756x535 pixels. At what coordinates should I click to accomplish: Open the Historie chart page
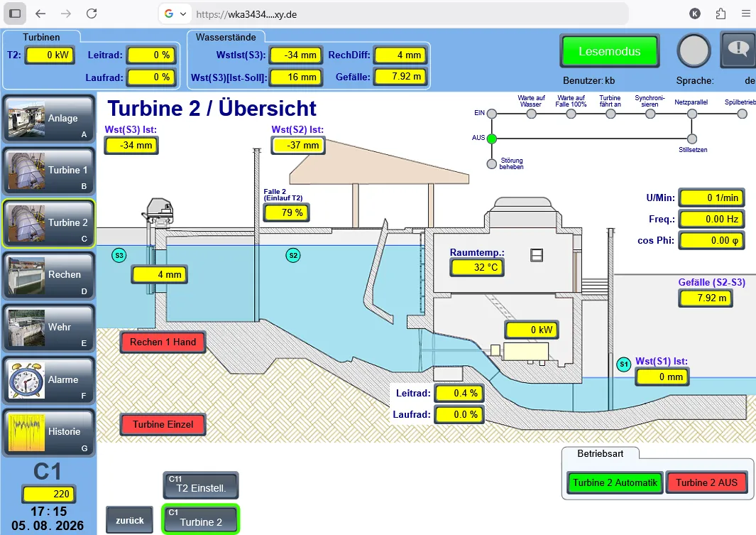click(49, 432)
